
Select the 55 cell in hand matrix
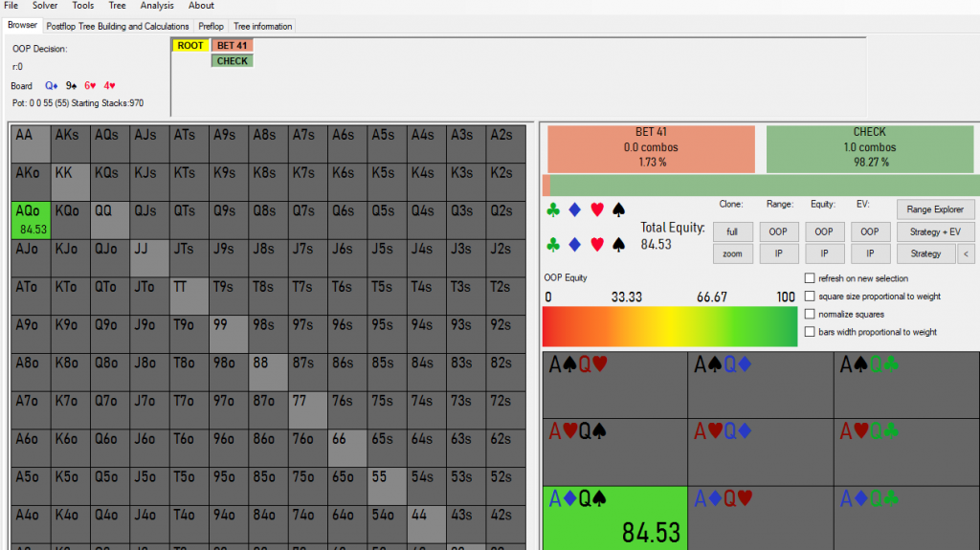[x=387, y=486]
